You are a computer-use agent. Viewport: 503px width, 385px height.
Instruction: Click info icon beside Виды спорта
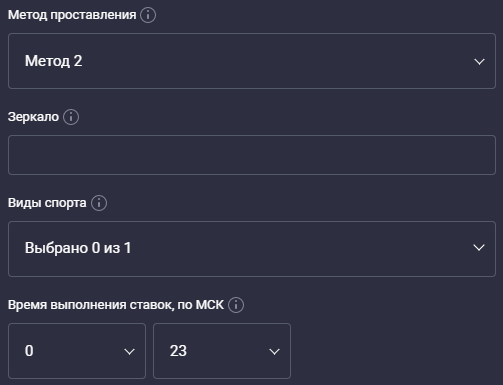[99, 203]
